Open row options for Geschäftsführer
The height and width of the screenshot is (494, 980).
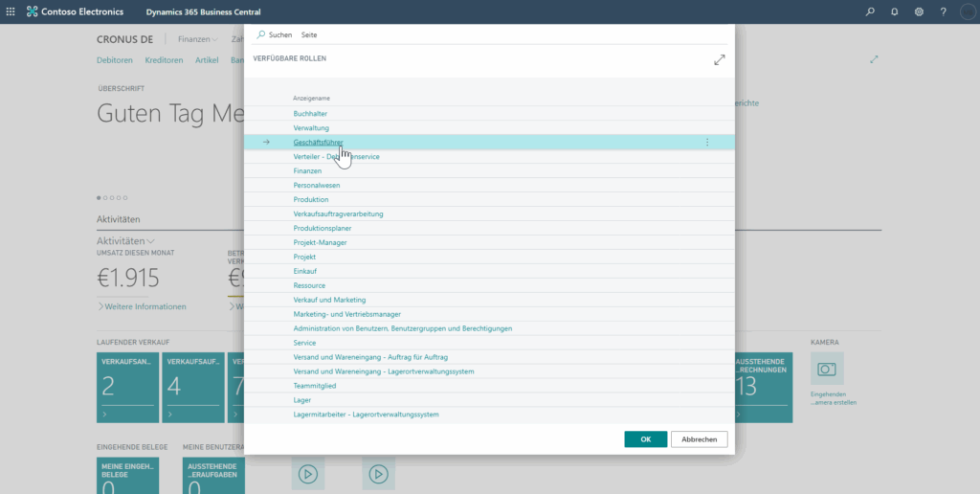(707, 143)
